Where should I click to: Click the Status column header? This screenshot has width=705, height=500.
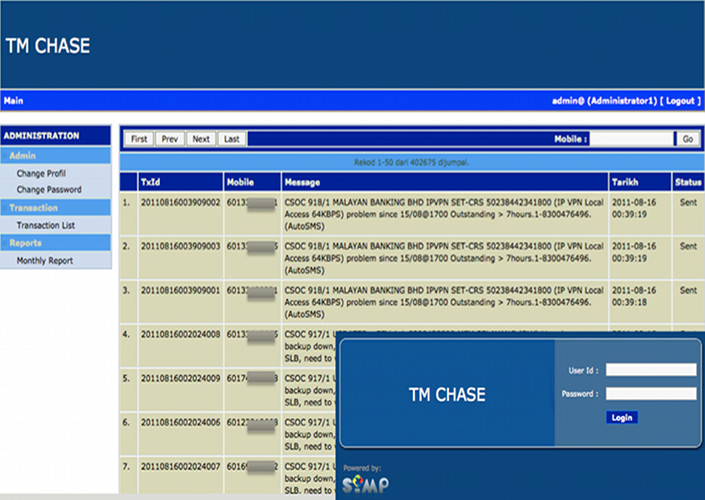[x=688, y=182]
